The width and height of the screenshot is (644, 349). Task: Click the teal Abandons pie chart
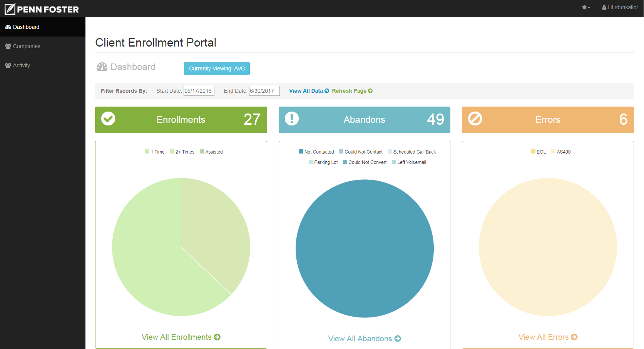pos(365,249)
